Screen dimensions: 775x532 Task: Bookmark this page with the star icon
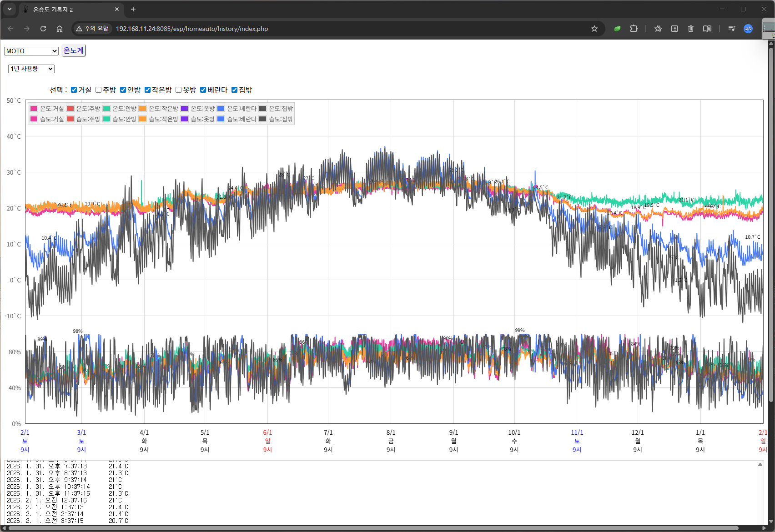[594, 29]
